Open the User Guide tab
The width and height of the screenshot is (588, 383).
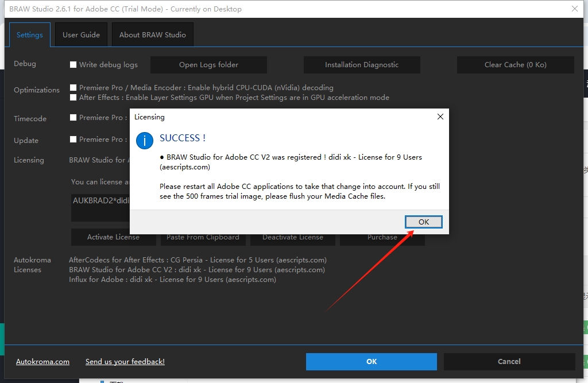(81, 35)
